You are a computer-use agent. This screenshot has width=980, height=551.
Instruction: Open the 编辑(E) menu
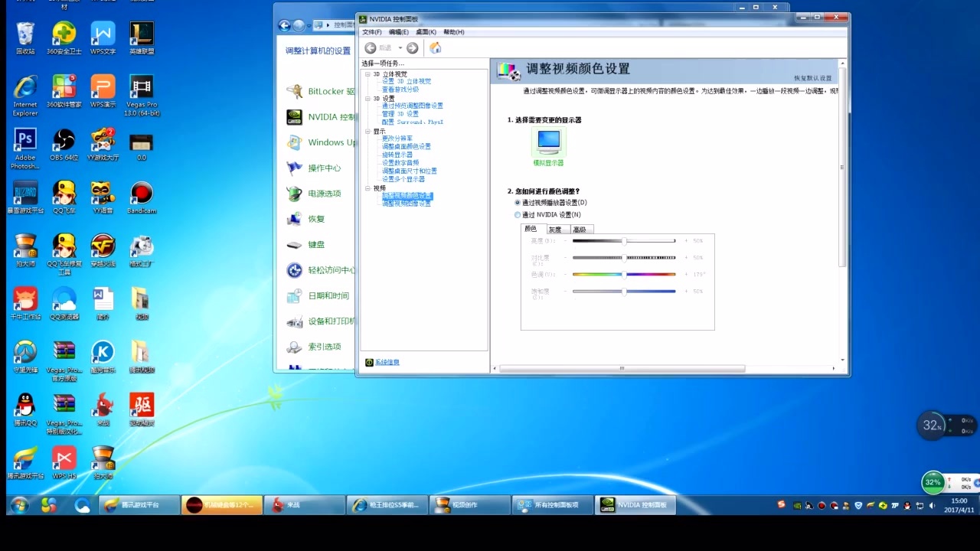tap(398, 32)
